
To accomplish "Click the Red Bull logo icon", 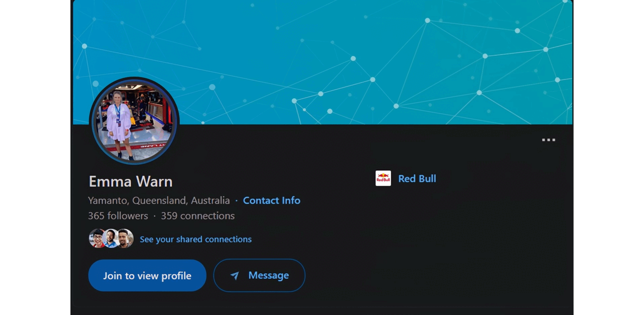I will tap(383, 178).
